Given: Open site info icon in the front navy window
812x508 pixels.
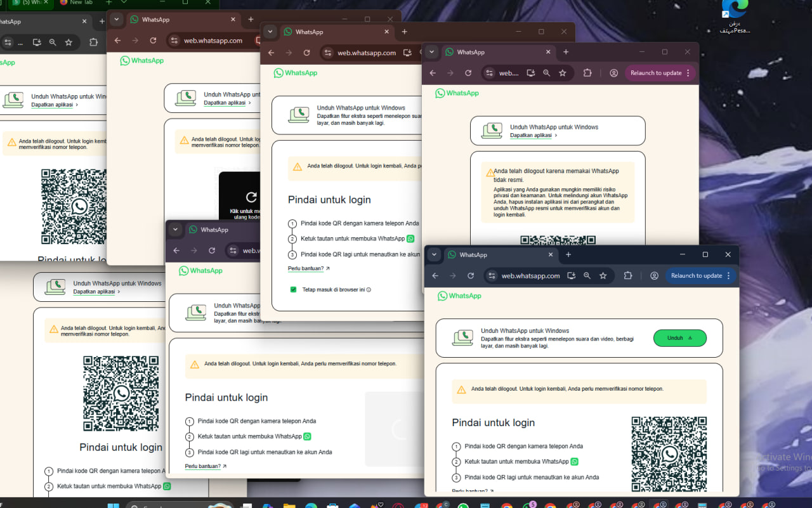Looking at the screenshot, I should click(x=492, y=276).
